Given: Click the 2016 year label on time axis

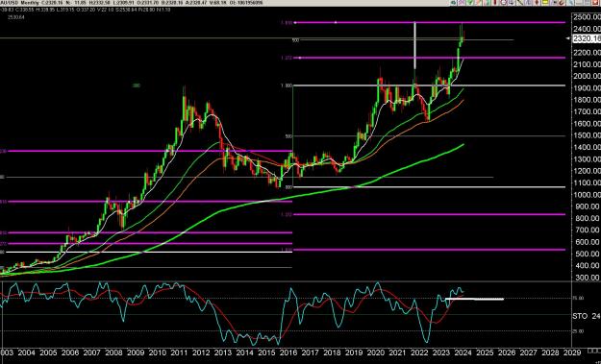Looking at the screenshot, I should pos(288,352).
